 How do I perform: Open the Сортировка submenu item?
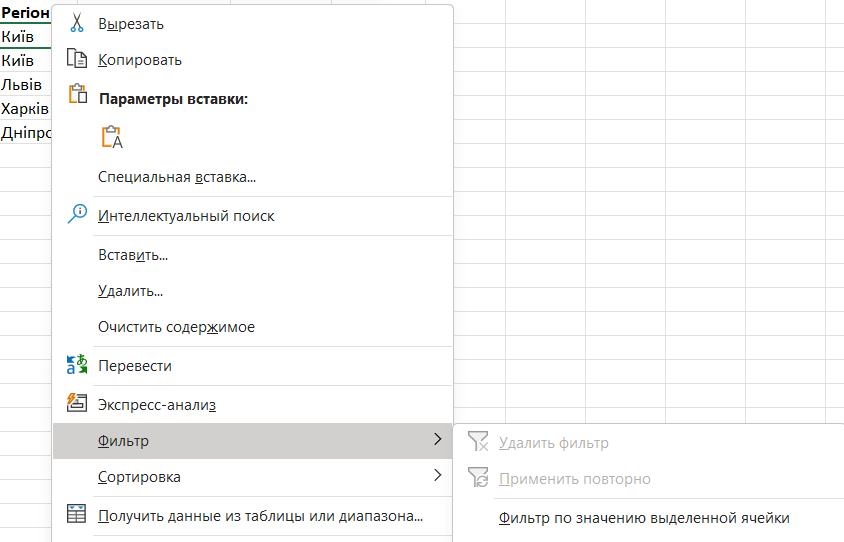(252, 477)
